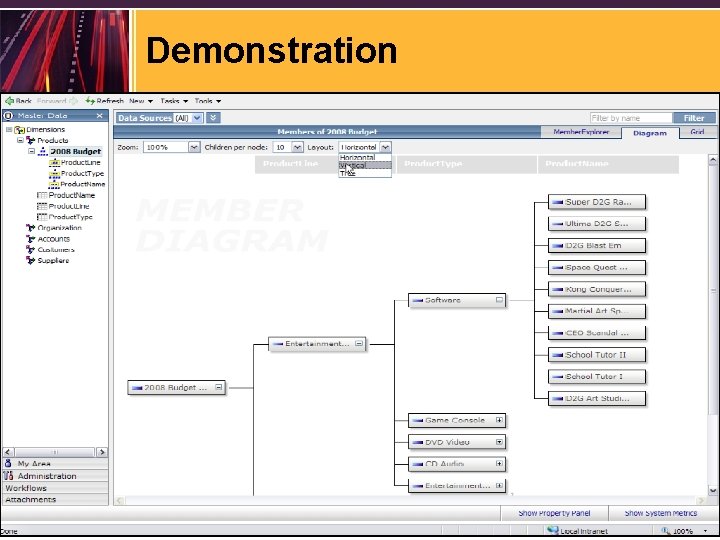Screen dimensions: 720x540
Task: Select the D2G Blast Em node
Action: (597, 246)
